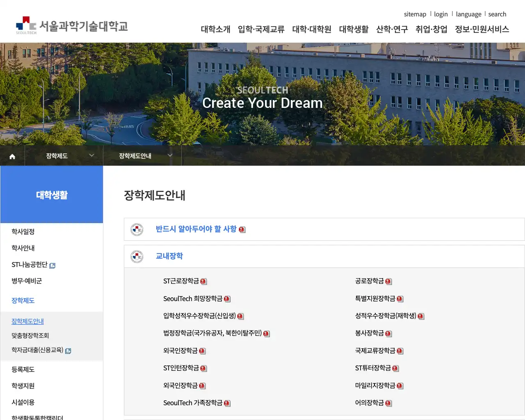
Task: Select 입학·국제교류 in top navigation
Action: (x=261, y=29)
